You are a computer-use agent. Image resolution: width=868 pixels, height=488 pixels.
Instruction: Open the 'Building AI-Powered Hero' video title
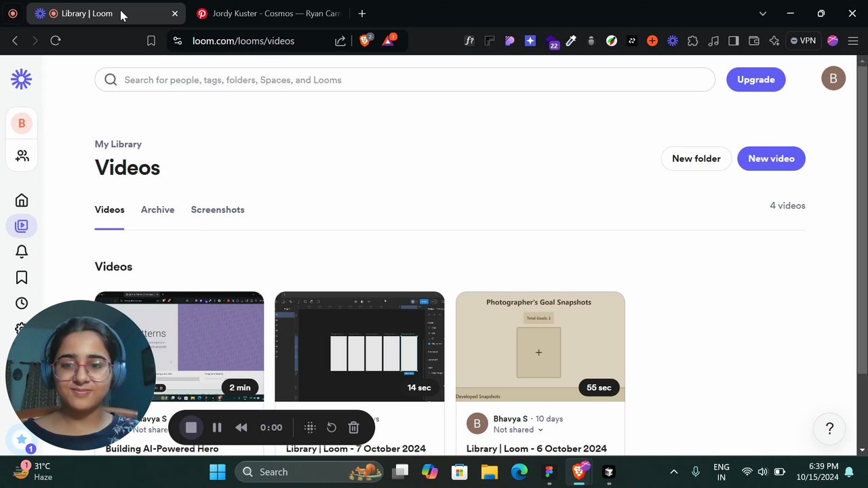click(162, 449)
